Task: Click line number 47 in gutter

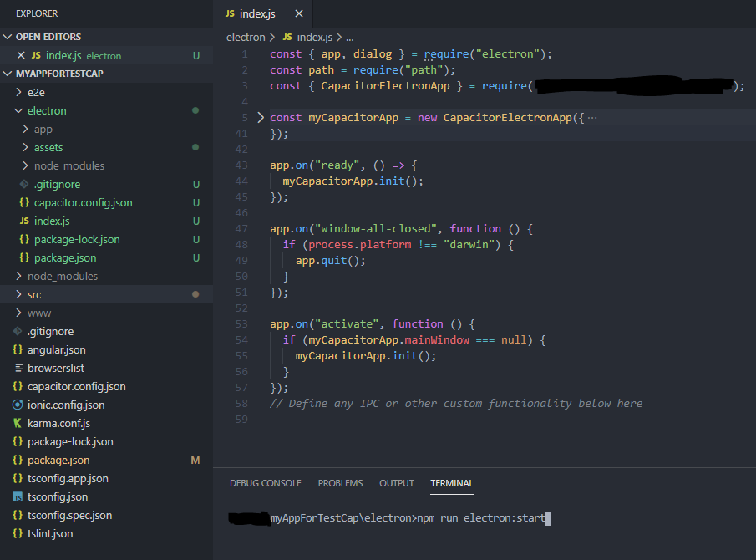Action: [x=241, y=229]
